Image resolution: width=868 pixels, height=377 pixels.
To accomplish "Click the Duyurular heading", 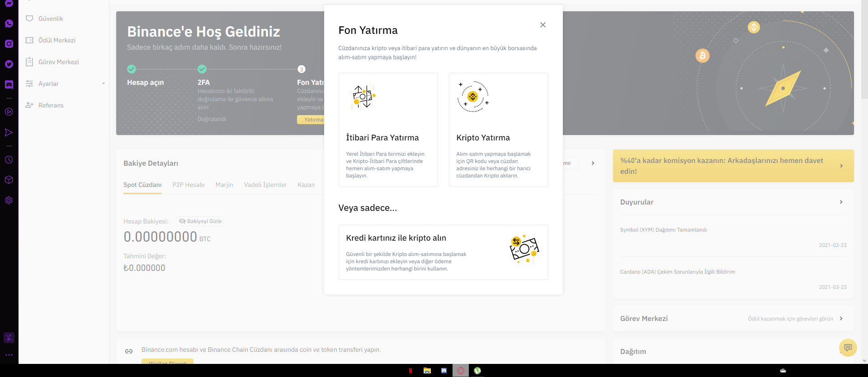I will [x=637, y=202].
